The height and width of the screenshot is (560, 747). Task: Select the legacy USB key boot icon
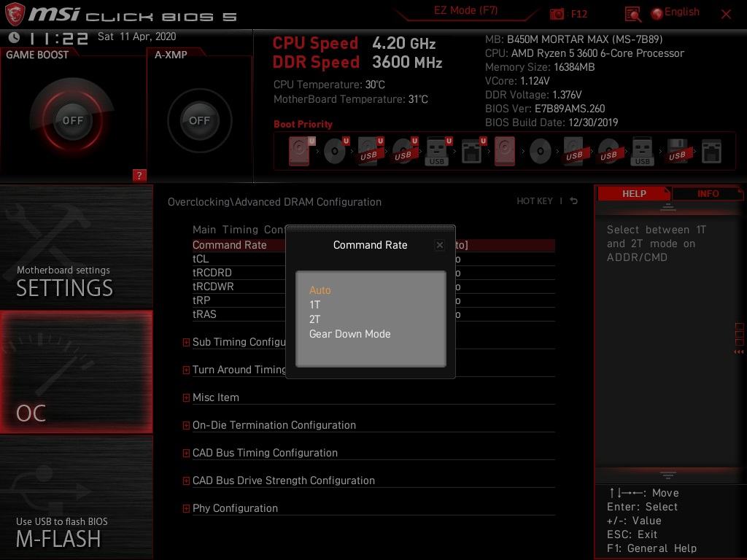pos(643,151)
